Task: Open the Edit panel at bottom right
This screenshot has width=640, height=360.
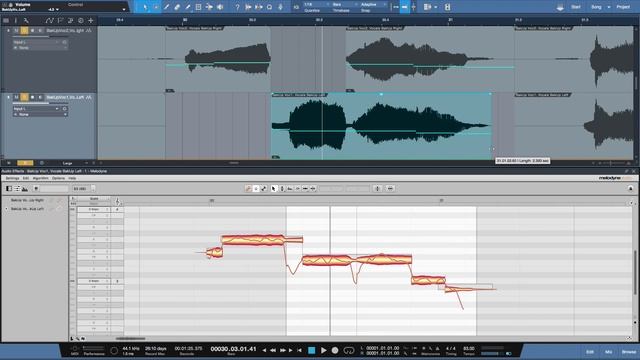Action: (x=590, y=352)
